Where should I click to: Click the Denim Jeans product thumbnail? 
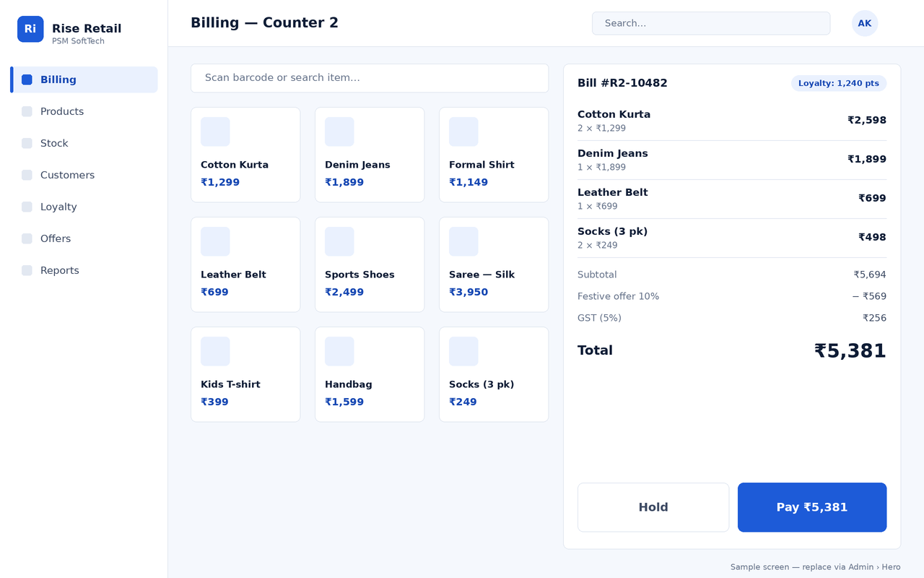tap(339, 131)
